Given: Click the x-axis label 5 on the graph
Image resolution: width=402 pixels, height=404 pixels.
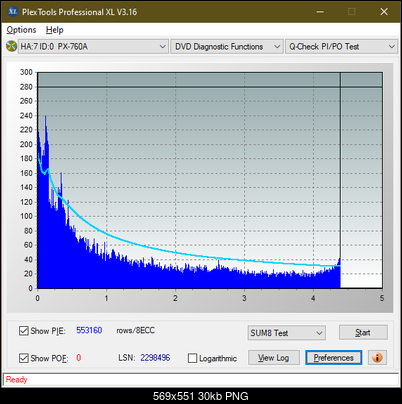Looking at the screenshot, I should (382, 298).
